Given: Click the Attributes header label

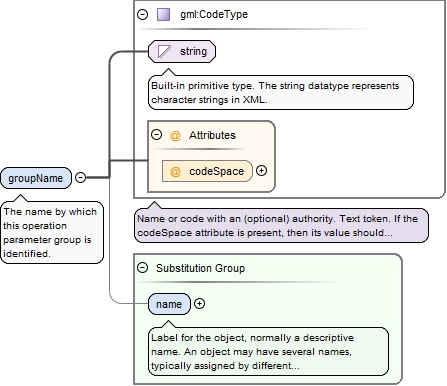Looking at the screenshot, I should pyautogui.click(x=212, y=135).
